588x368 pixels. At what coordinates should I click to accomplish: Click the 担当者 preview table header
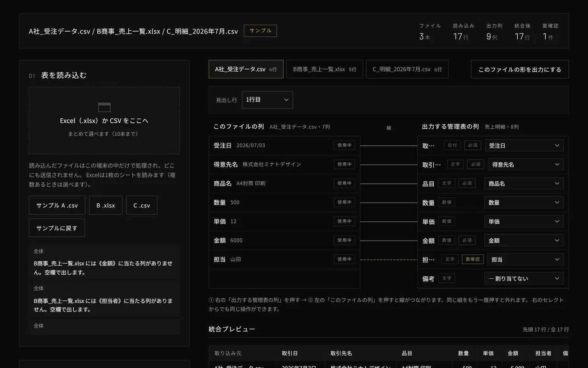click(543, 353)
